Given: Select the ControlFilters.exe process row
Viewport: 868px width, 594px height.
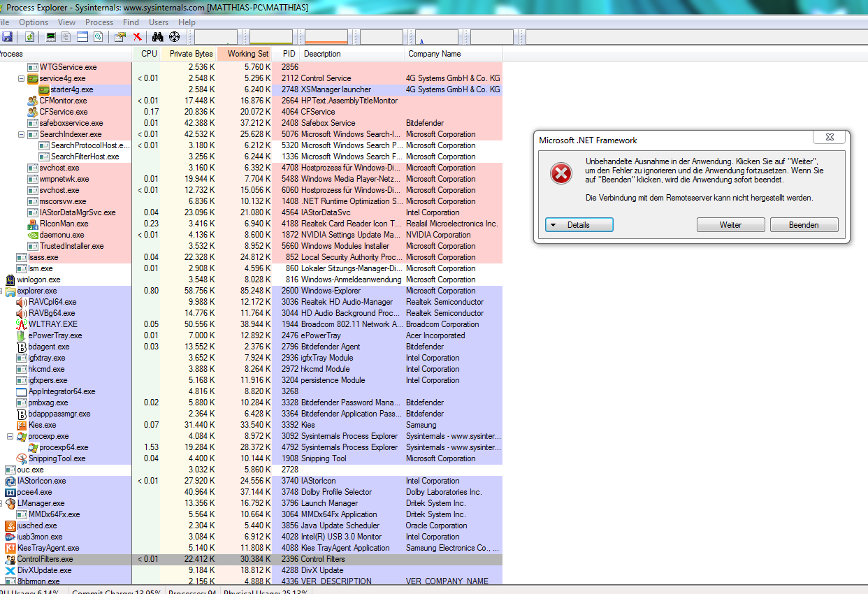Looking at the screenshot, I should pyautogui.click(x=251, y=559).
